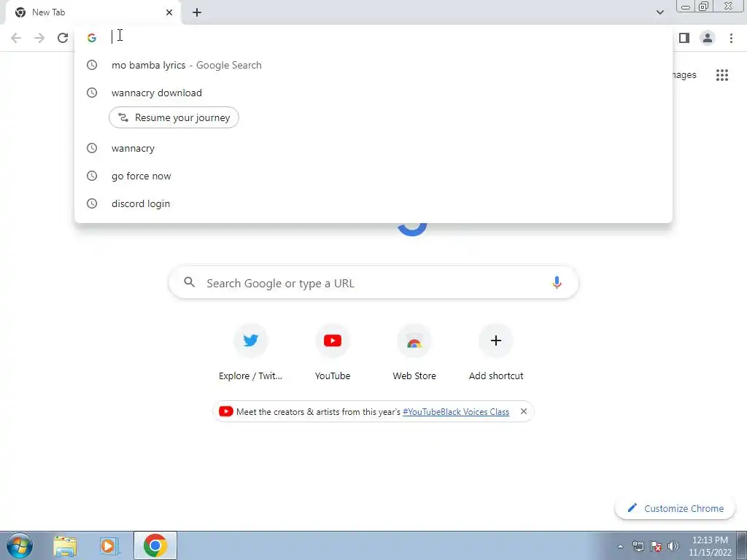Click the Customize Chrome button
The image size is (747, 560).
(675, 508)
